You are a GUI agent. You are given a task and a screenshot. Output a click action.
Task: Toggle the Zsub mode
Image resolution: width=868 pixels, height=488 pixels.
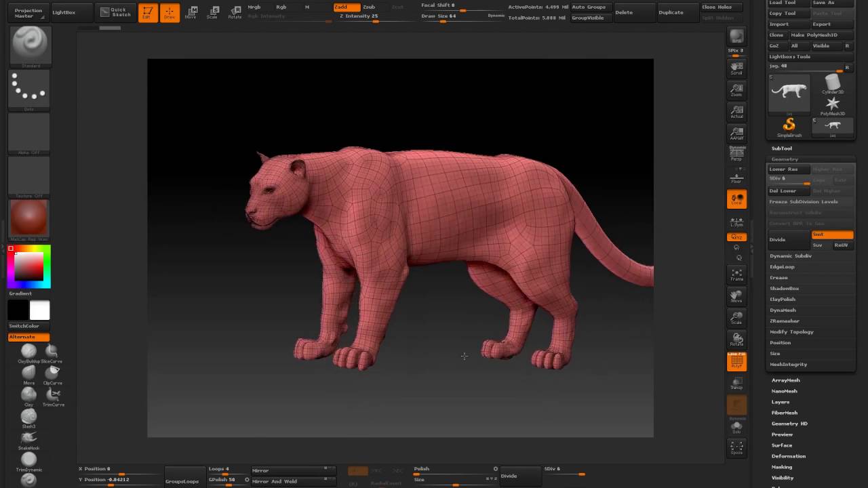tap(369, 7)
